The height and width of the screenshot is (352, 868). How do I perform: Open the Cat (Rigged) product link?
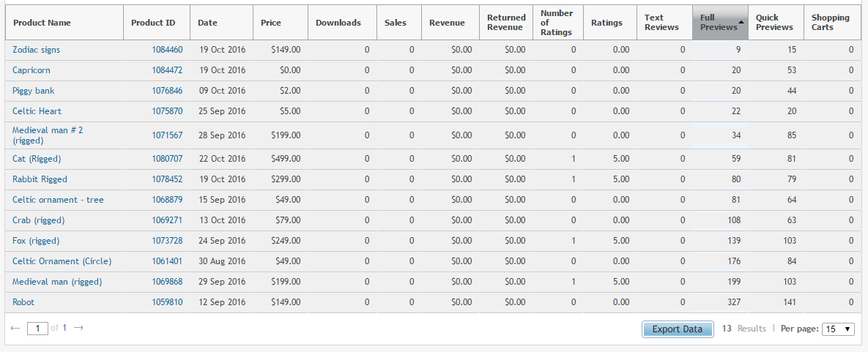click(37, 159)
